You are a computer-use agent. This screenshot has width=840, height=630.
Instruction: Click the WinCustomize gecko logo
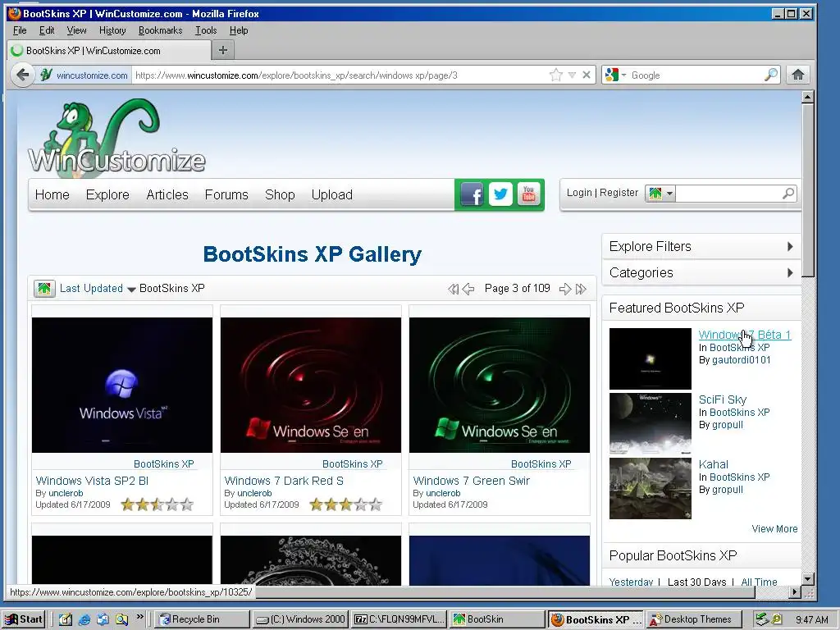coord(116,137)
